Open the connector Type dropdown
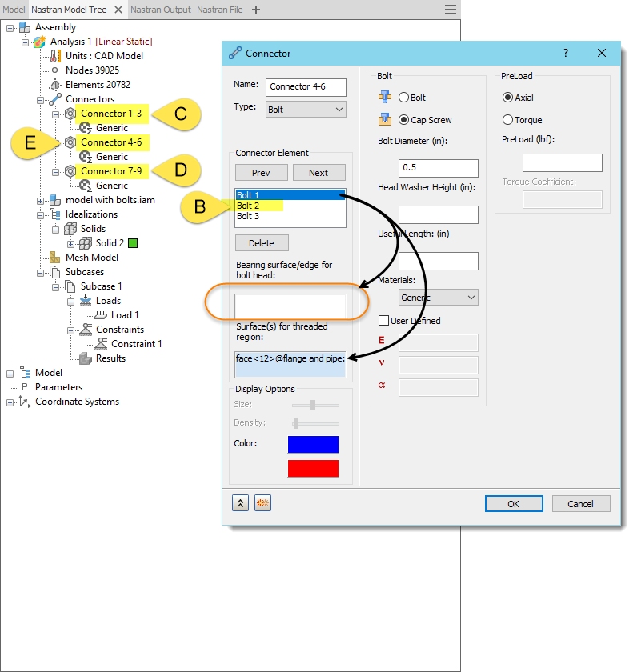Screen dimensions: 637x672 (x=306, y=110)
